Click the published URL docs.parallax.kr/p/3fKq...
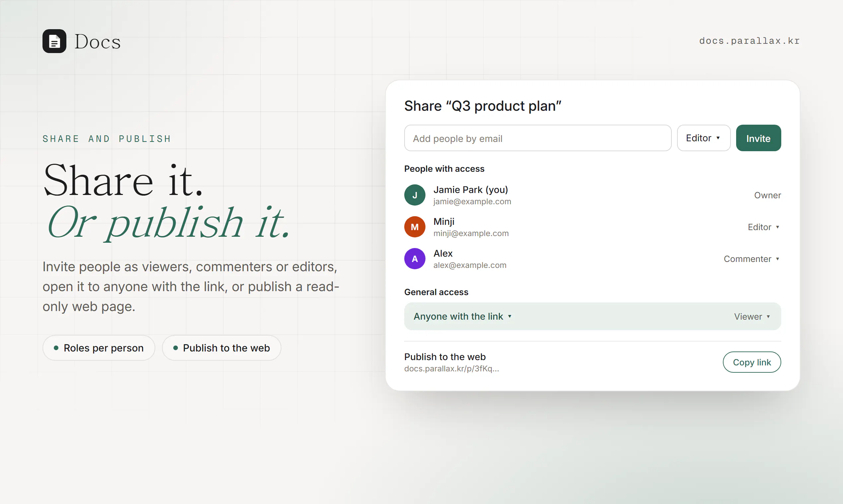The width and height of the screenshot is (843, 504). pyautogui.click(x=451, y=368)
